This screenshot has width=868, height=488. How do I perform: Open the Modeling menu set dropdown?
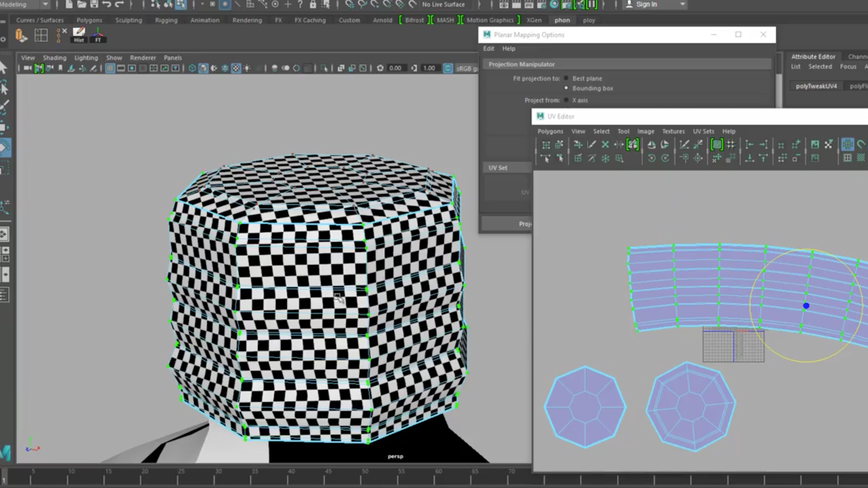[45, 4]
